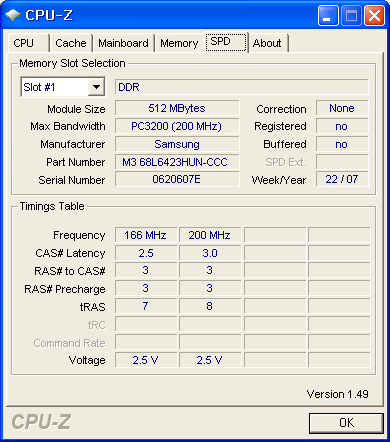Viewport: 390px width, 442px height.
Task: Click the RAS# to CAS# value under 166 MHz
Action: [146, 270]
